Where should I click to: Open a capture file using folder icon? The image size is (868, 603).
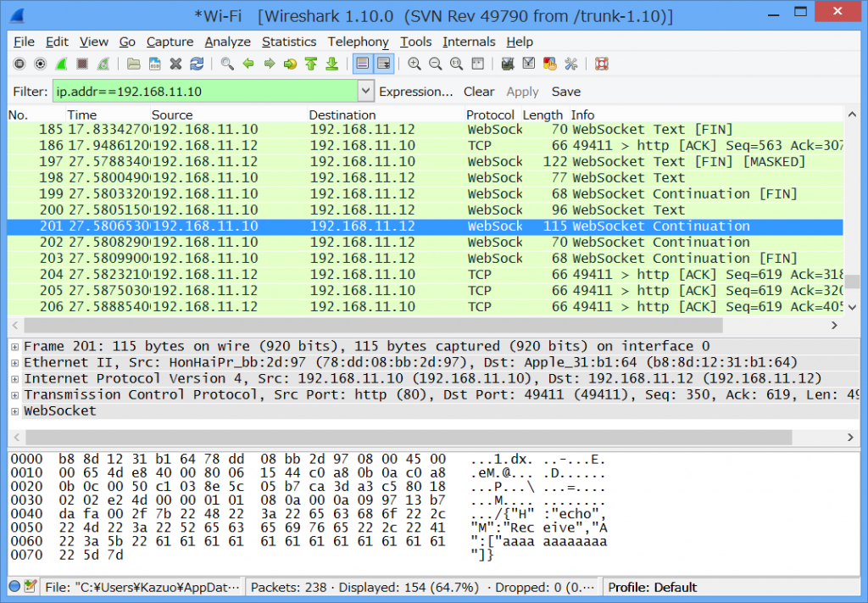(133, 64)
